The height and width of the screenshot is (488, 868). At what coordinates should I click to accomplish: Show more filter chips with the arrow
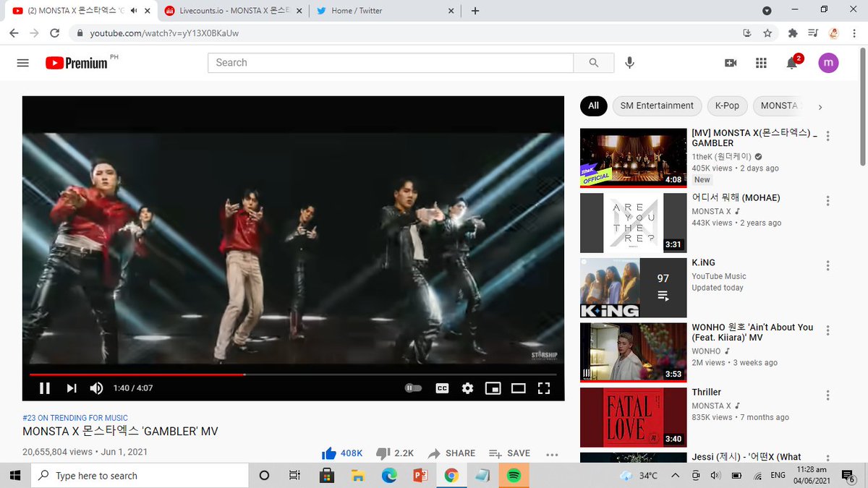pos(820,107)
